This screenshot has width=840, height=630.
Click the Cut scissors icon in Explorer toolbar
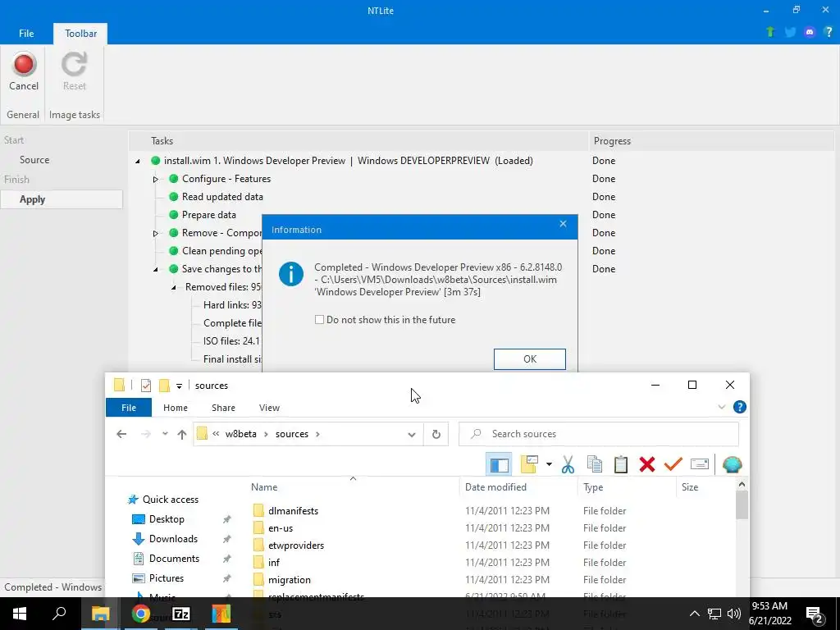(568, 464)
